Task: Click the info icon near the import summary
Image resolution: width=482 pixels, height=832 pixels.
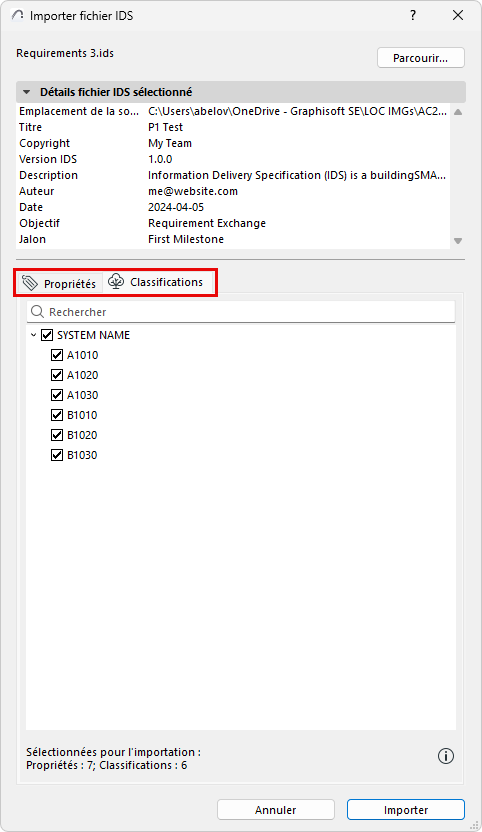Action: point(445,756)
